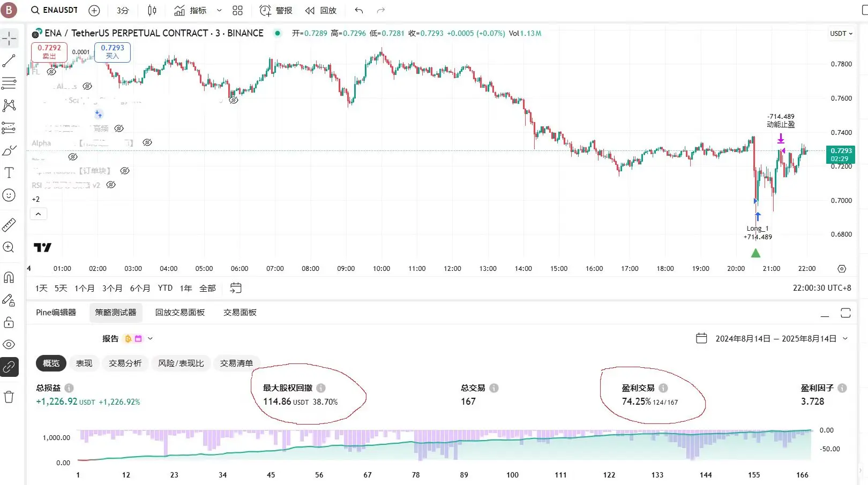Screen dimensions: 868x485
Task: Click the info icon beside 盈利因子
Action: pos(842,388)
